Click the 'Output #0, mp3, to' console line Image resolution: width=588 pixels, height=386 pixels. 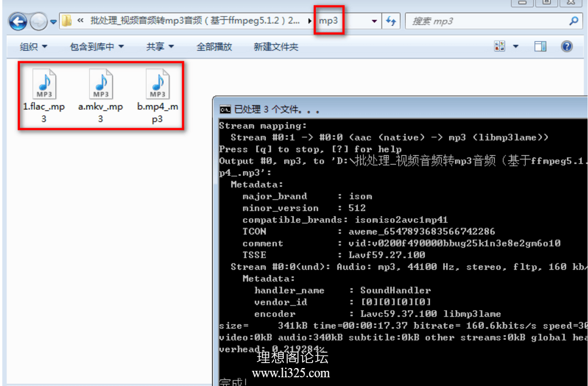(x=403, y=161)
